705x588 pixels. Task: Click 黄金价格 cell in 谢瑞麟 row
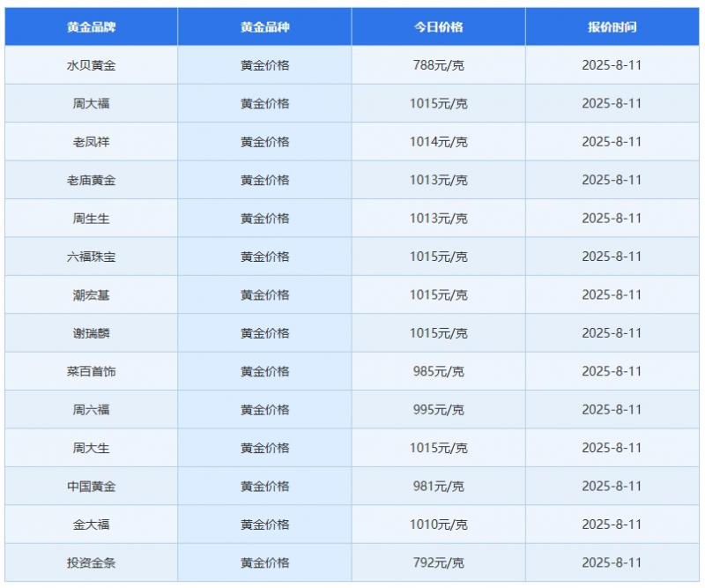click(265, 333)
